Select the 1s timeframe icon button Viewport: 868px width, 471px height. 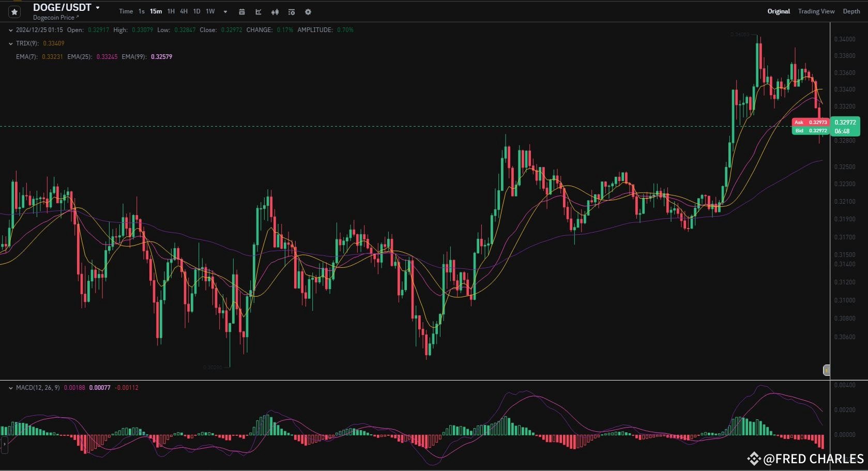click(x=141, y=11)
